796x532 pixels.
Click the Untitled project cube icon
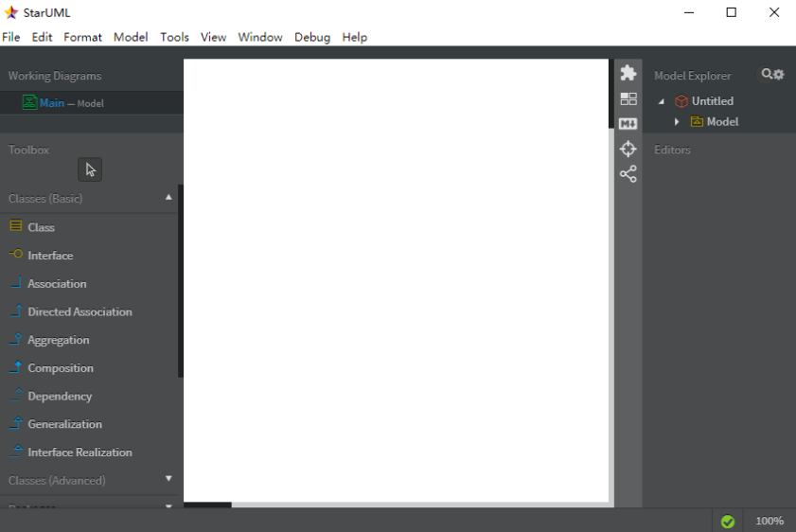[681, 101]
